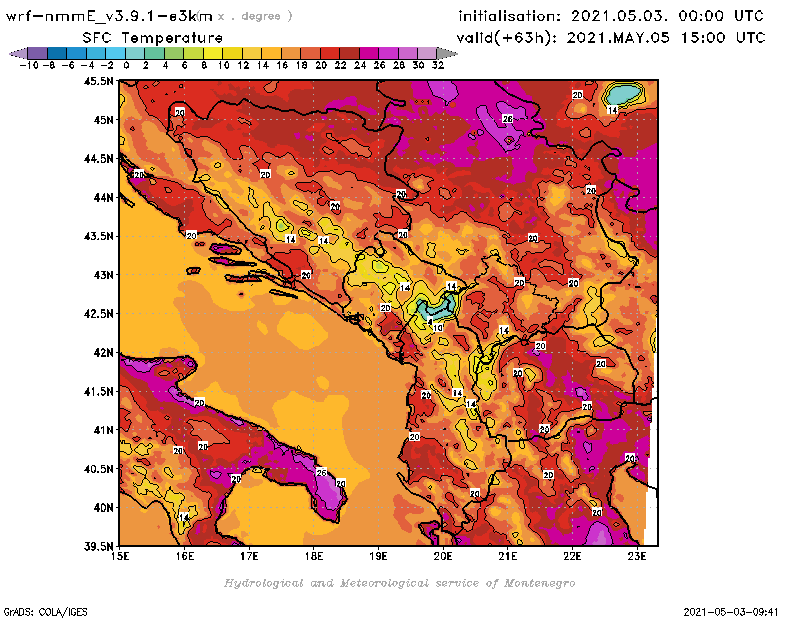Click "Hydrological and Meteorological service of Montenegro" caption

[399, 583]
